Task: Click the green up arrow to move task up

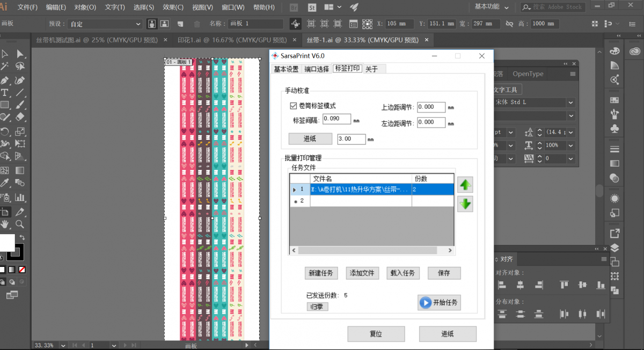Action: 465,185
